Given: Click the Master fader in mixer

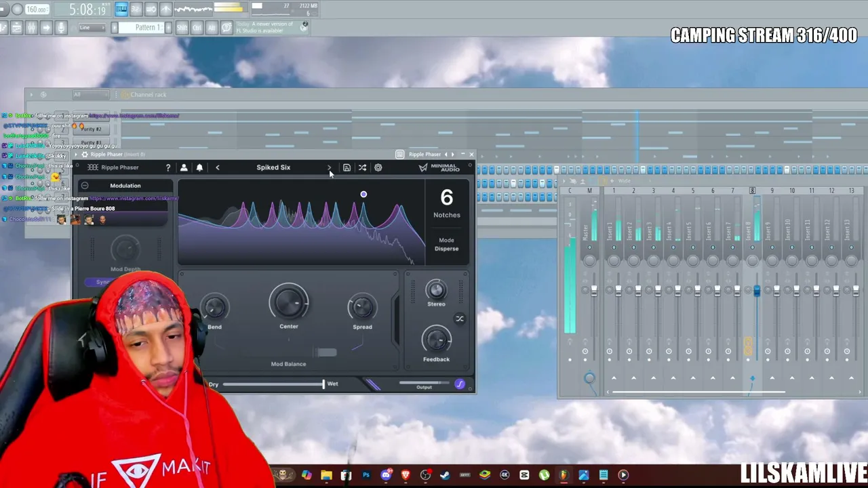Looking at the screenshot, I should [x=594, y=290].
